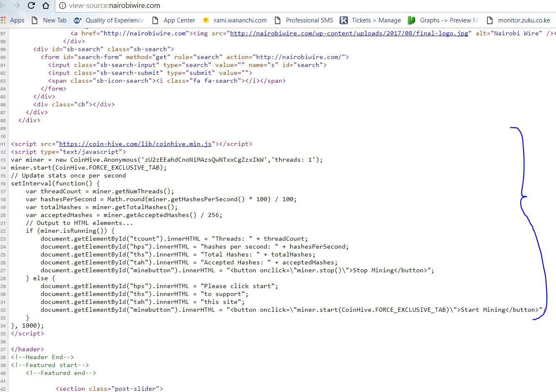This screenshot has width=556, height=392.
Task: Open the New Tab bookmark
Action: (x=49, y=20)
